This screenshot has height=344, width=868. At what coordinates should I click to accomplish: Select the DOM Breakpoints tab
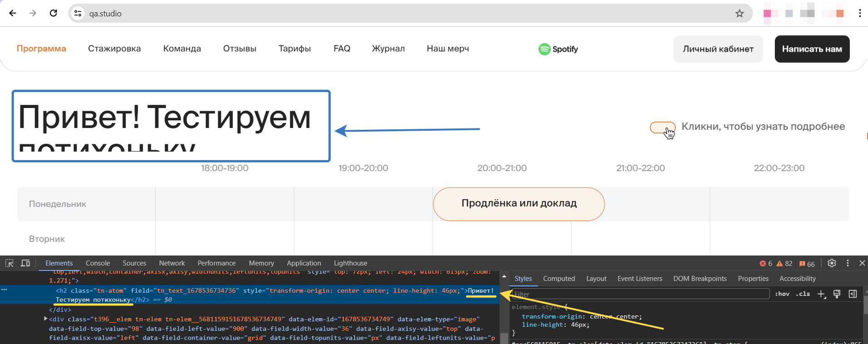click(x=700, y=279)
